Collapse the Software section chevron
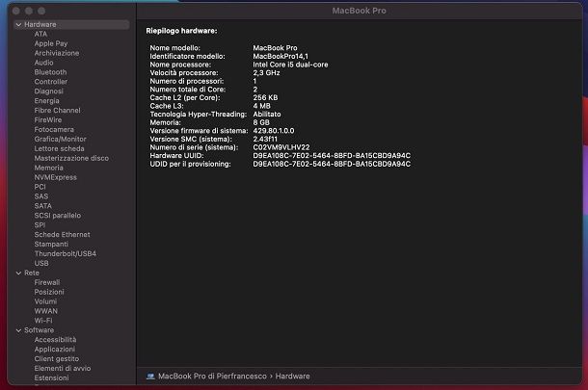This screenshot has height=390, width=588. 18,330
